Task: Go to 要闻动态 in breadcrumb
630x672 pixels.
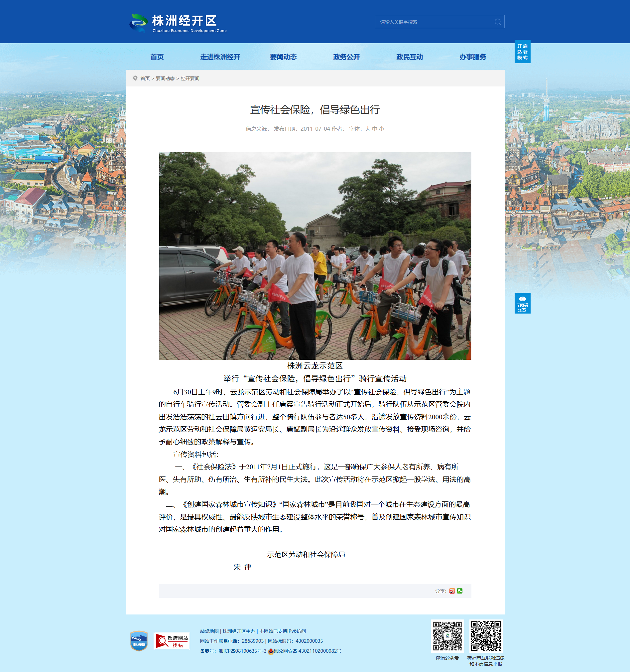Action: tap(165, 78)
